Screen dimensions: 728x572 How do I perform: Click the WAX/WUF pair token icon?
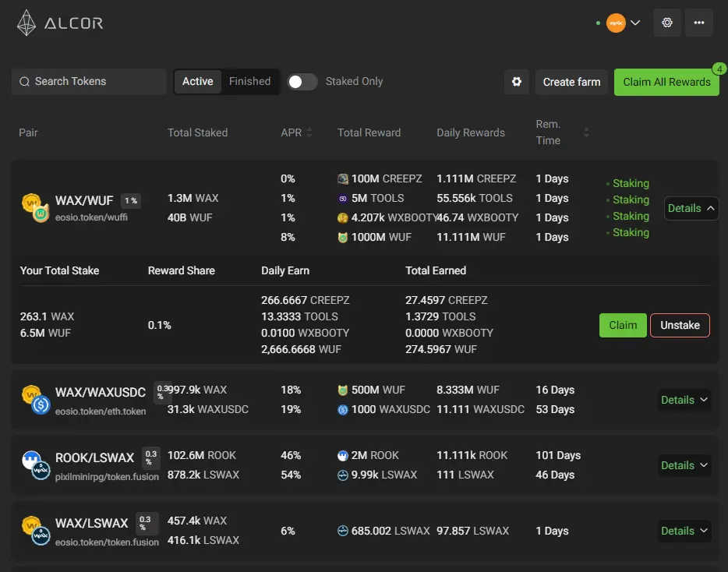(36, 208)
